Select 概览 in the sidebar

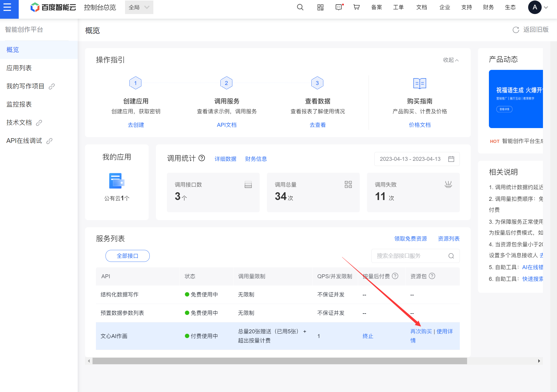click(x=39, y=50)
